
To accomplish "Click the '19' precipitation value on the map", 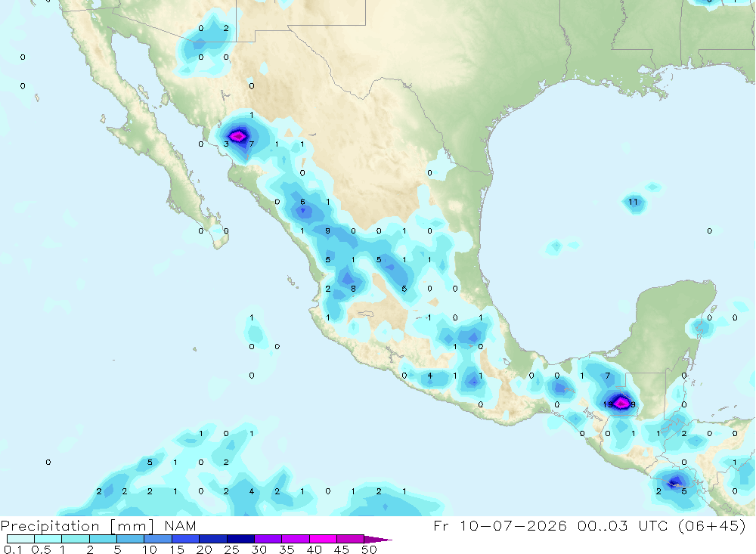I will point(608,404).
